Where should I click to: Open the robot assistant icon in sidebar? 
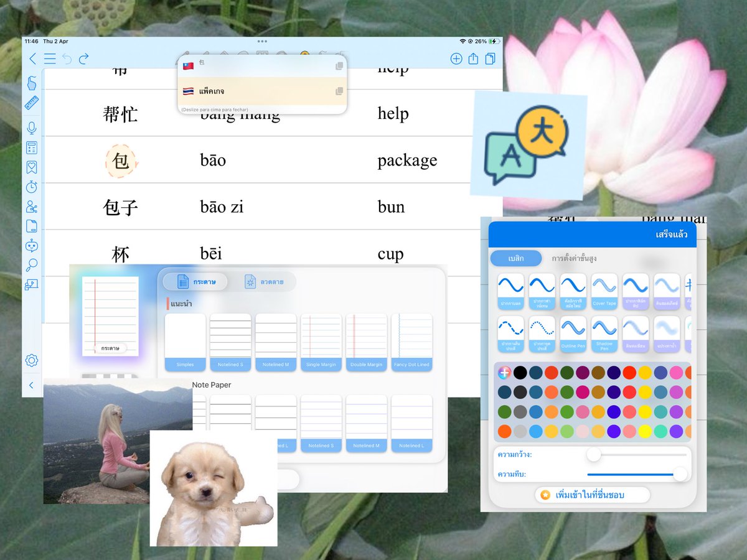tap(32, 246)
